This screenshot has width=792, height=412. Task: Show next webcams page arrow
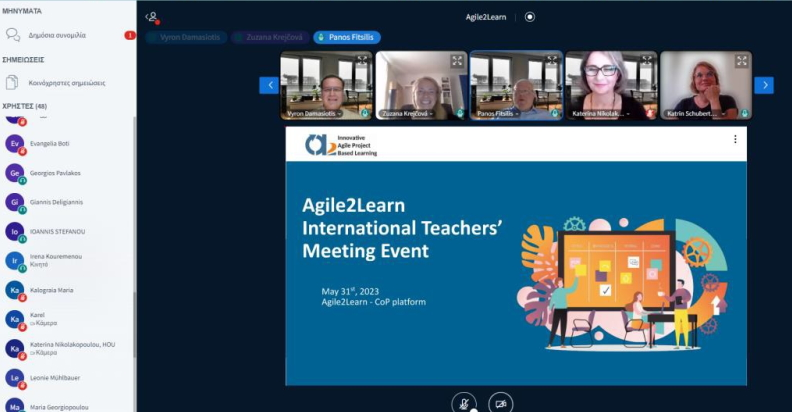(764, 85)
